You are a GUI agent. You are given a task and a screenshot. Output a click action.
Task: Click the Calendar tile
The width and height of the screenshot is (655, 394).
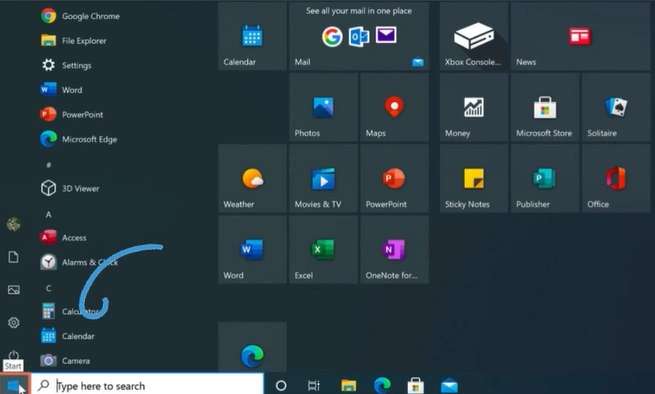tap(252, 36)
